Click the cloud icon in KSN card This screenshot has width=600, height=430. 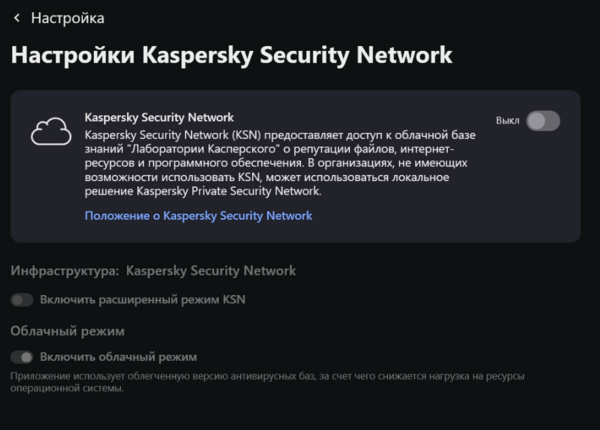pyautogui.click(x=50, y=132)
